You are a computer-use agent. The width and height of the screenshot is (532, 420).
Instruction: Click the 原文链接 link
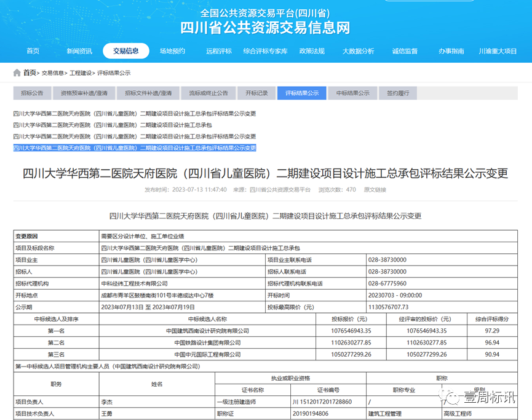[375, 189]
